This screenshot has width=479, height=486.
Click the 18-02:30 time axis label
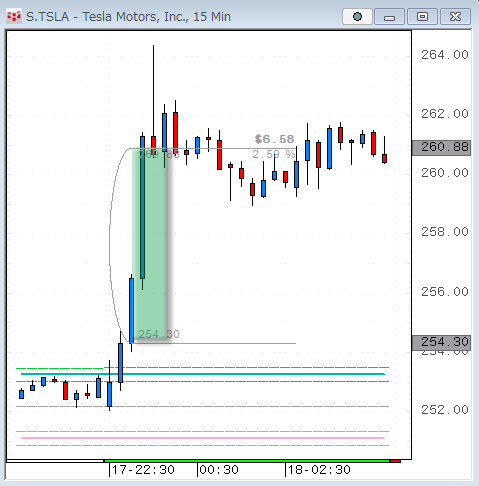pyautogui.click(x=319, y=470)
